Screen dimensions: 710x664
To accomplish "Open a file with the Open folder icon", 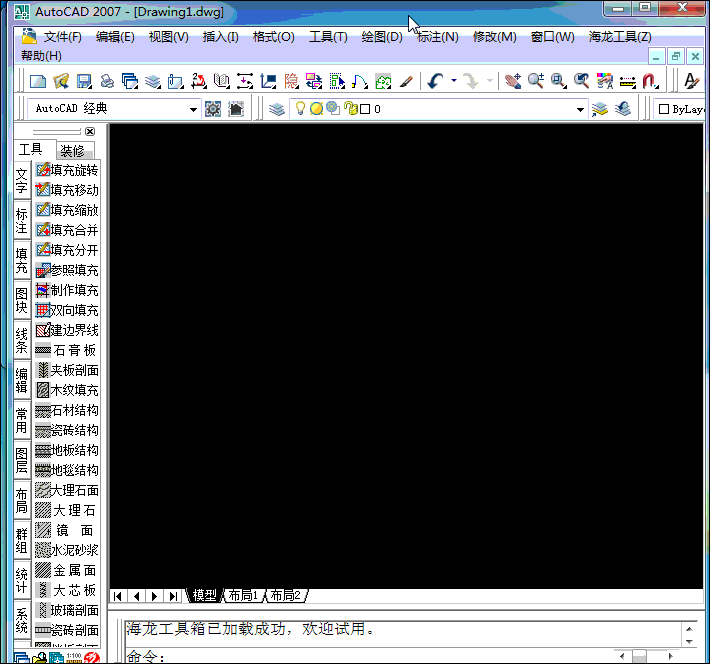I will 61,82.
